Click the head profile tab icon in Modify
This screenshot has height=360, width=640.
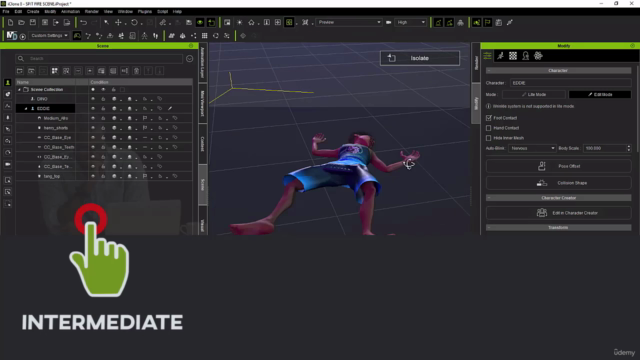526,56
